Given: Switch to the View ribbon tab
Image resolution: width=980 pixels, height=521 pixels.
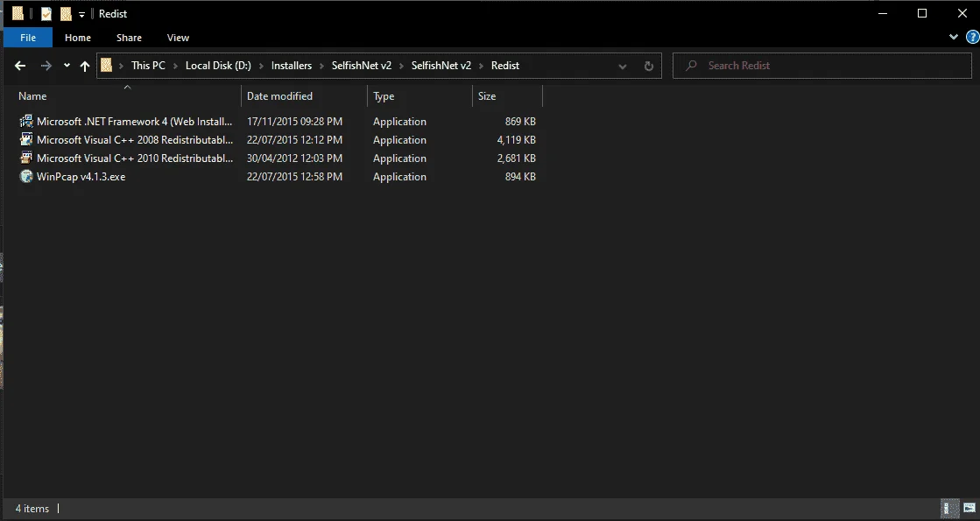Looking at the screenshot, I should (178, 38).
